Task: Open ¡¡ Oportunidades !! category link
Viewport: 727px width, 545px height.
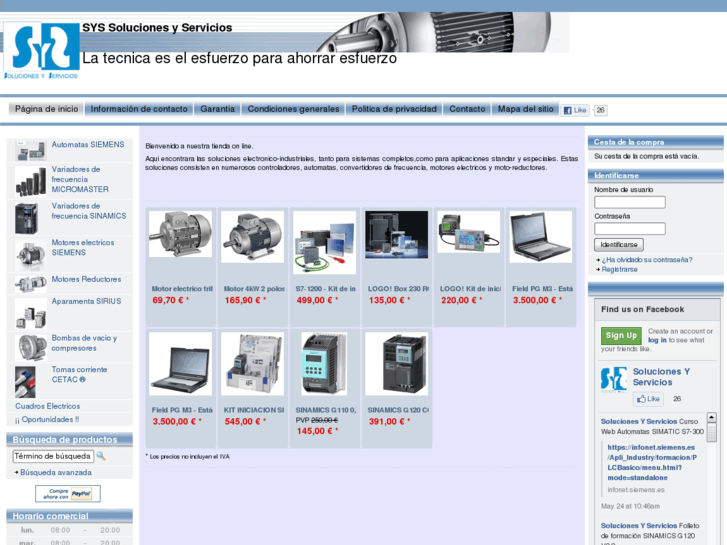Action: click(47, 420)
